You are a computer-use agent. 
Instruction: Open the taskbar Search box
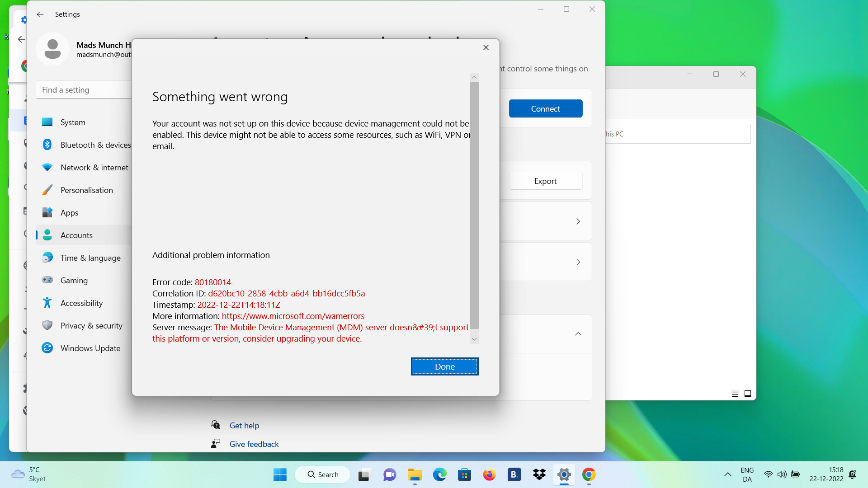tap(323, 474)
